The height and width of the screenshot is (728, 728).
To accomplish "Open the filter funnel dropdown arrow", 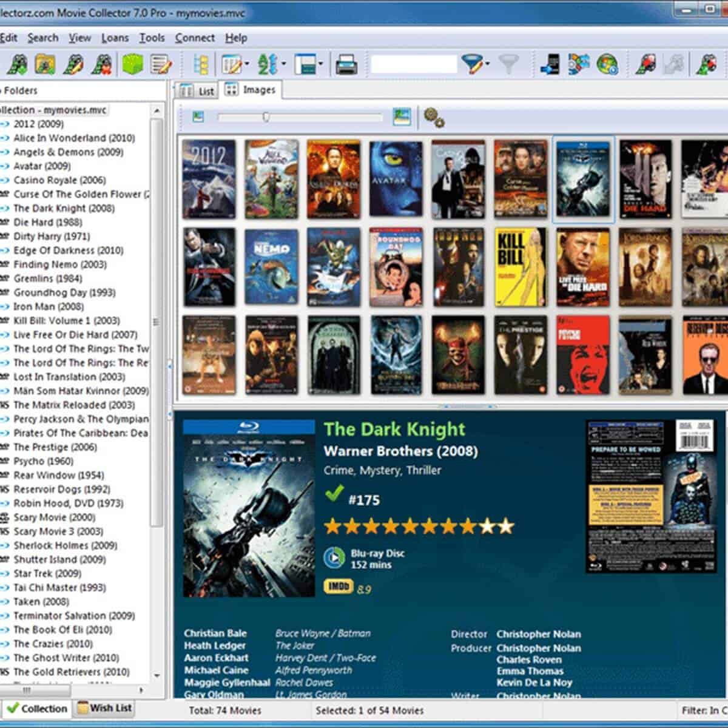I will point(487,64).
